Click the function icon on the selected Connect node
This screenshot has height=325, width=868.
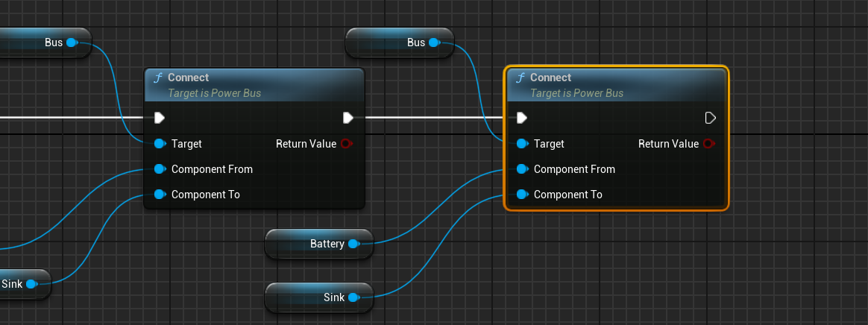pyautogui.click(x=520, y=78)
